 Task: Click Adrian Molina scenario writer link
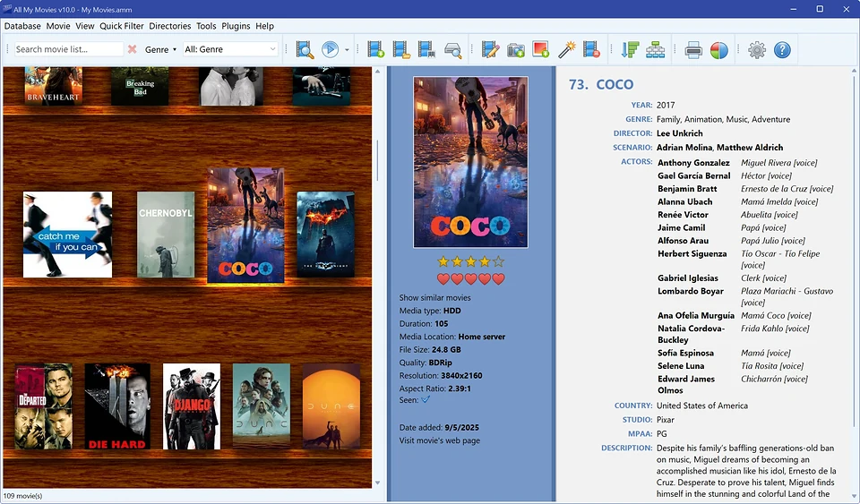click(684, 148)
